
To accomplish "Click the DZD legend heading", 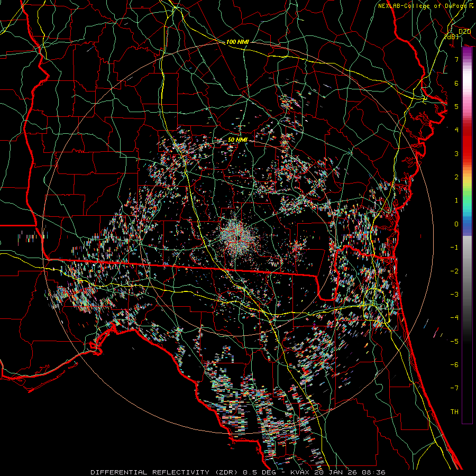I will [x=464, y=32].
